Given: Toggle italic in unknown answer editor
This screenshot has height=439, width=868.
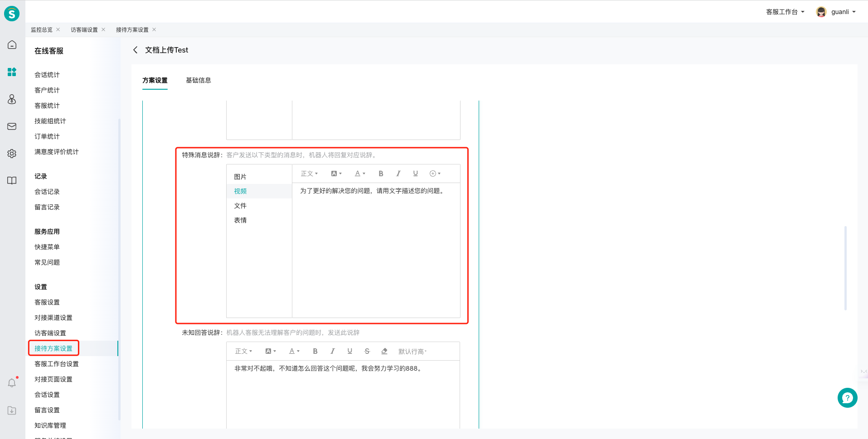Looking at the screenshot, I should pos(332,351).
